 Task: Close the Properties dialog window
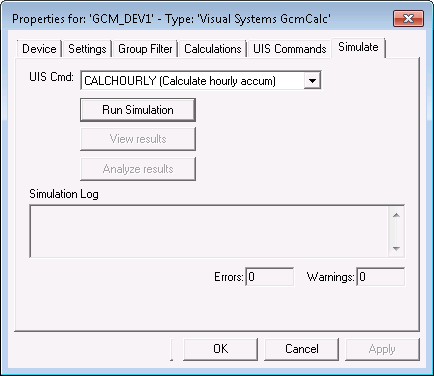(408, 18)
